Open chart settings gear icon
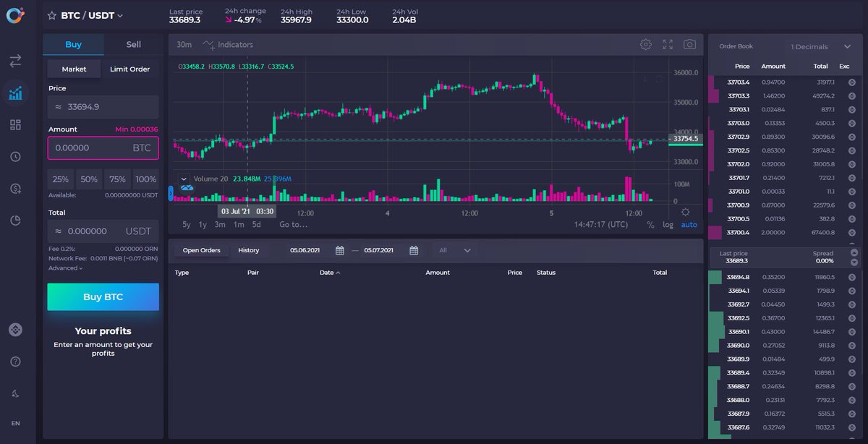Viewport: 868px width, 444px height. click(x=646, y=45)
